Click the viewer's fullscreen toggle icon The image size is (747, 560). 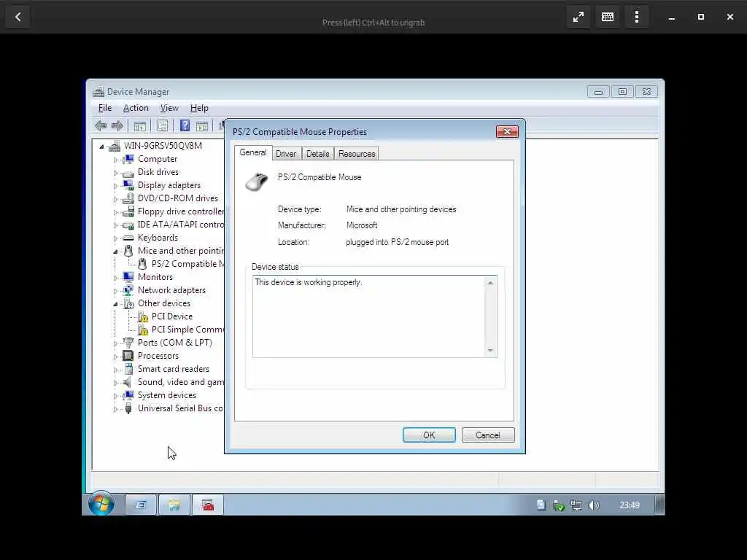pos(578,17)
